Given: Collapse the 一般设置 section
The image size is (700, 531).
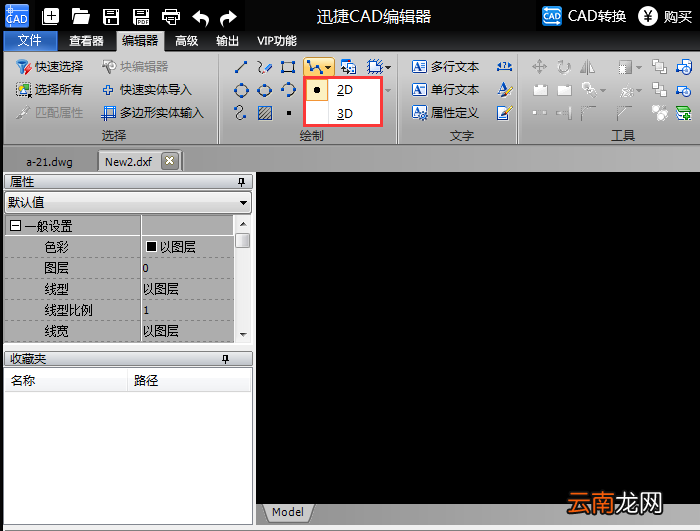Looking at the screenshot, I should tap(15, 226).
